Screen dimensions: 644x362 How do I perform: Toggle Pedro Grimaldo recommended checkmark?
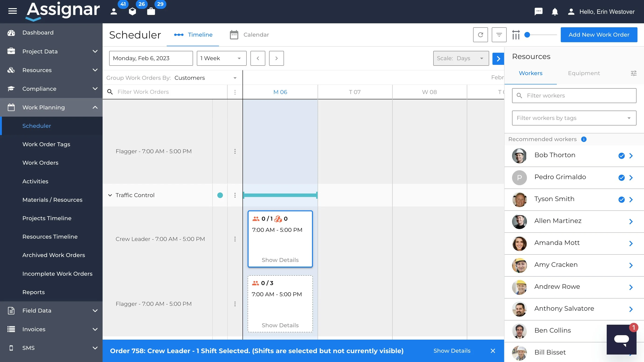click(621, 178)
